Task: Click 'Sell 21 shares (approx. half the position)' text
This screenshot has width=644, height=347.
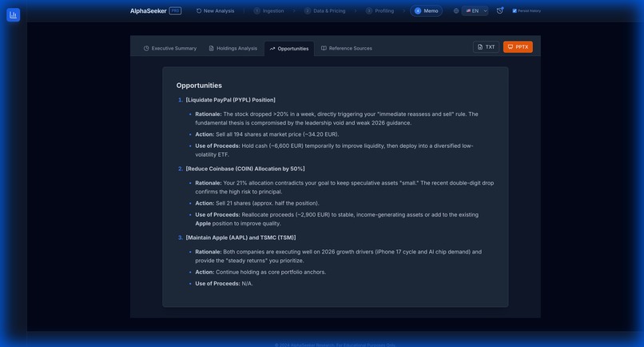Action: (268, 204)
